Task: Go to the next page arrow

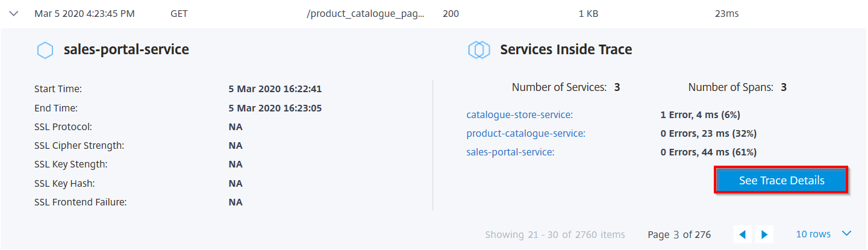Action: coord(764,234)
